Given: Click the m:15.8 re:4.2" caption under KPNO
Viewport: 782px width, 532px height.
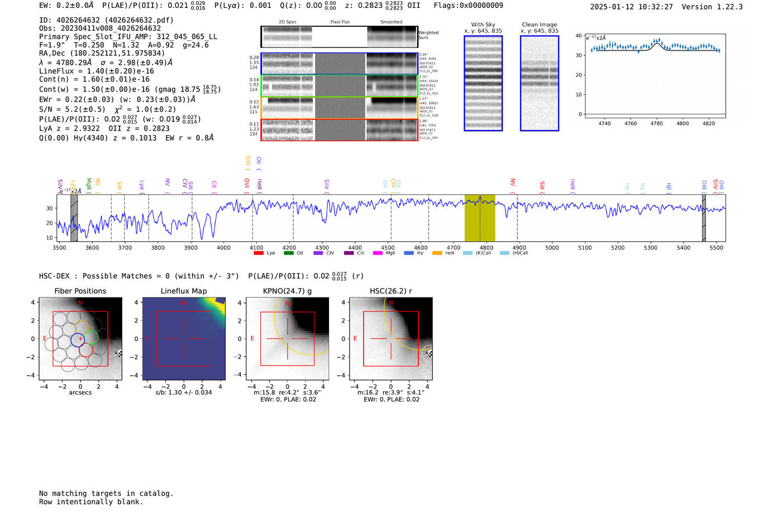Looking at the screenshot, I should click(x=287, y=392).
